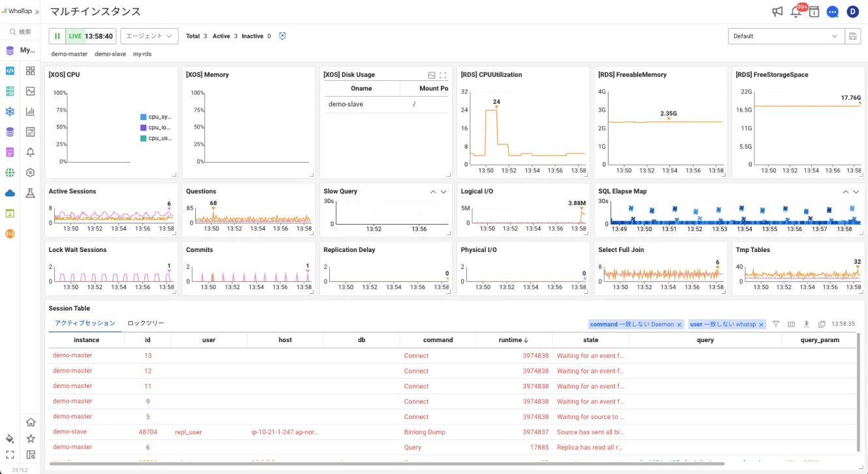Image resolution: width=868 pixels, height=474 pixels.
Task: Sort by instance column header
Action: (86, 340)
